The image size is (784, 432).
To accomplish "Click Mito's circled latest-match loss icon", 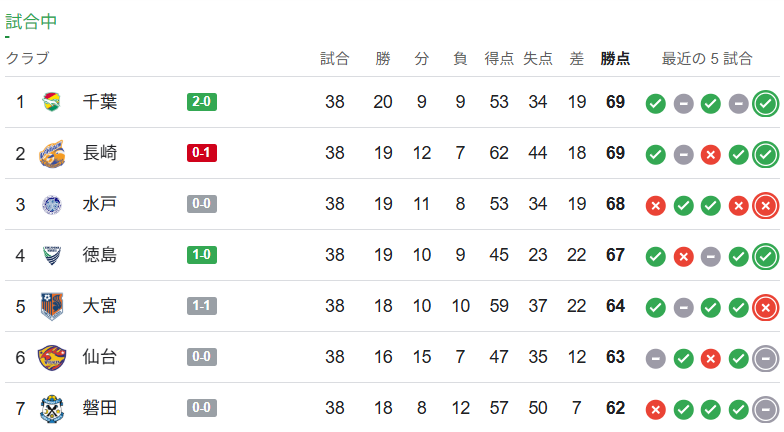I will coord(766,205).
